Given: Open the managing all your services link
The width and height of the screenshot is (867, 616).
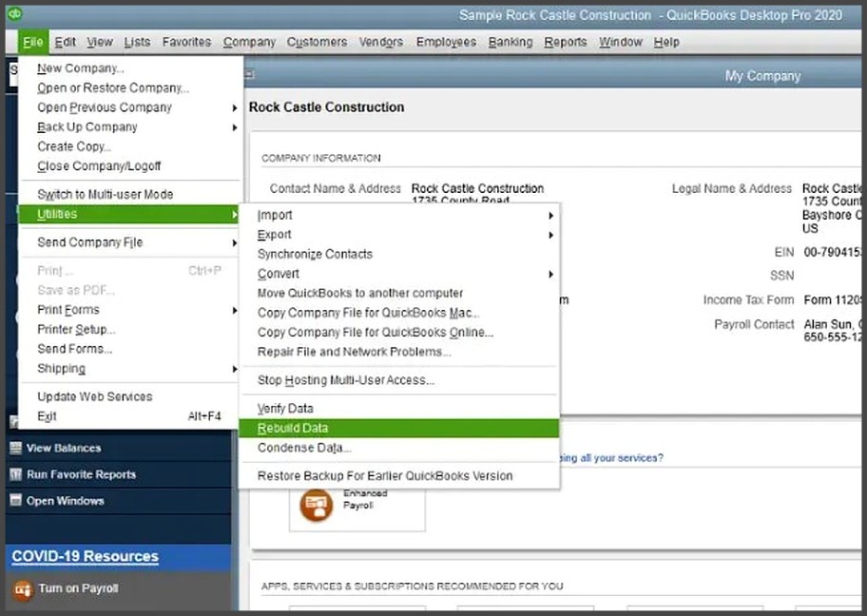Looking at the screenshot, I should tap(611, 458).
